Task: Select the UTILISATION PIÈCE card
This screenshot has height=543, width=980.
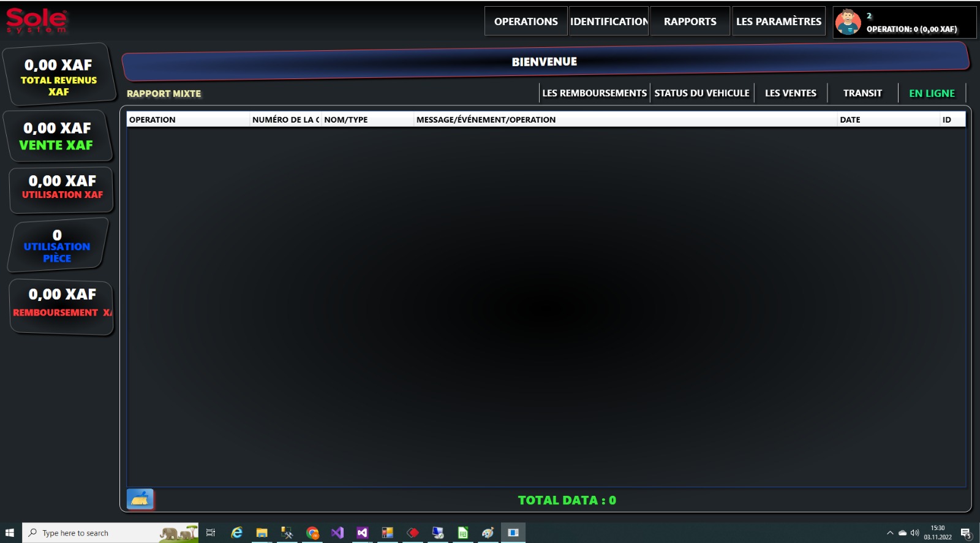Action: [x=57, y=246]
